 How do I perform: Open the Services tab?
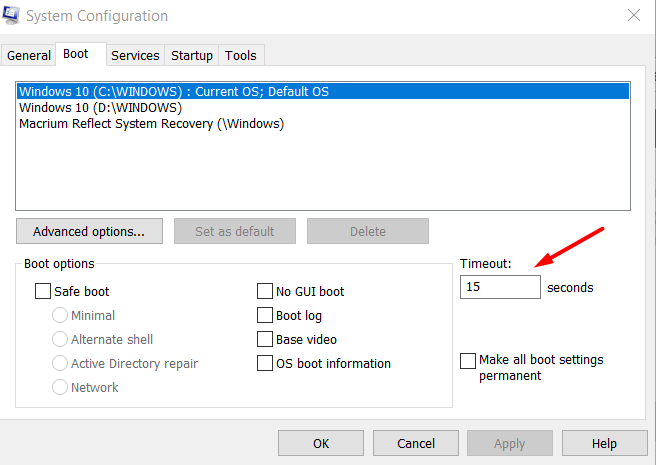135,55
